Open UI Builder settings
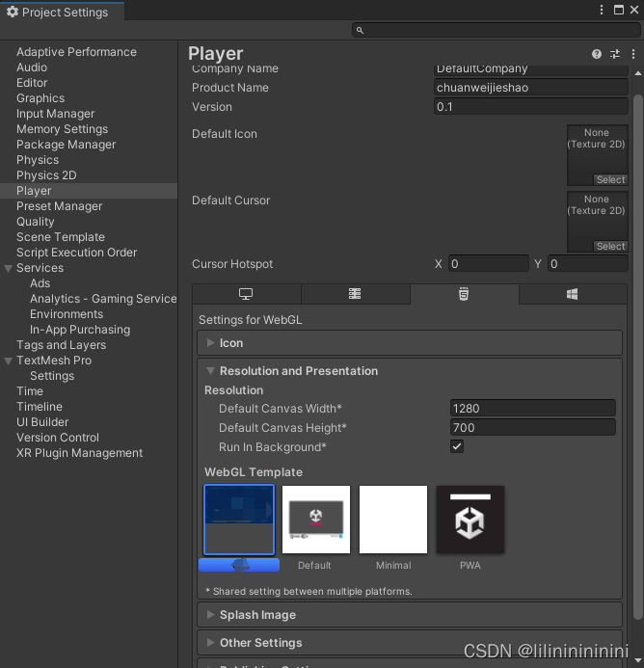This screenshot has height=668, width=644. point(42,422)
